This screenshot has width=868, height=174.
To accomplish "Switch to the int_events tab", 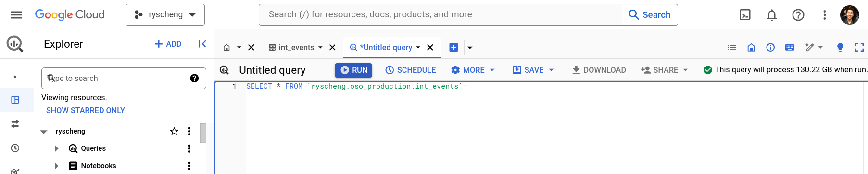I will [x=291, y=47].
